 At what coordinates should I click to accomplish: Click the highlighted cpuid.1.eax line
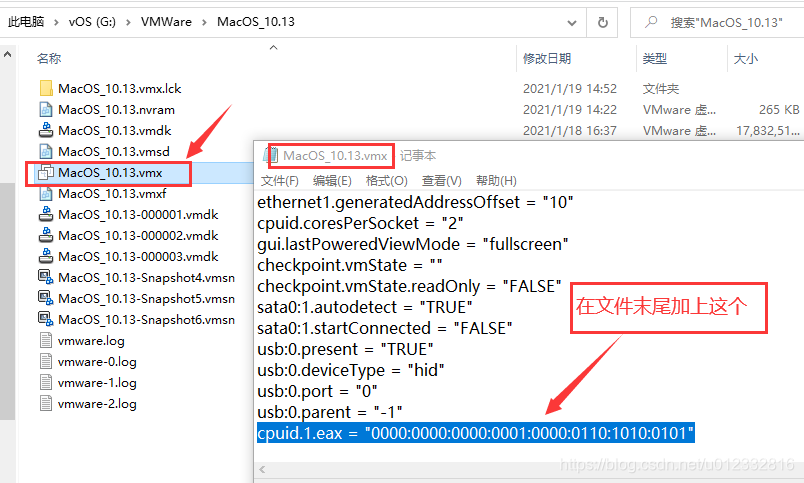[476, 433]
